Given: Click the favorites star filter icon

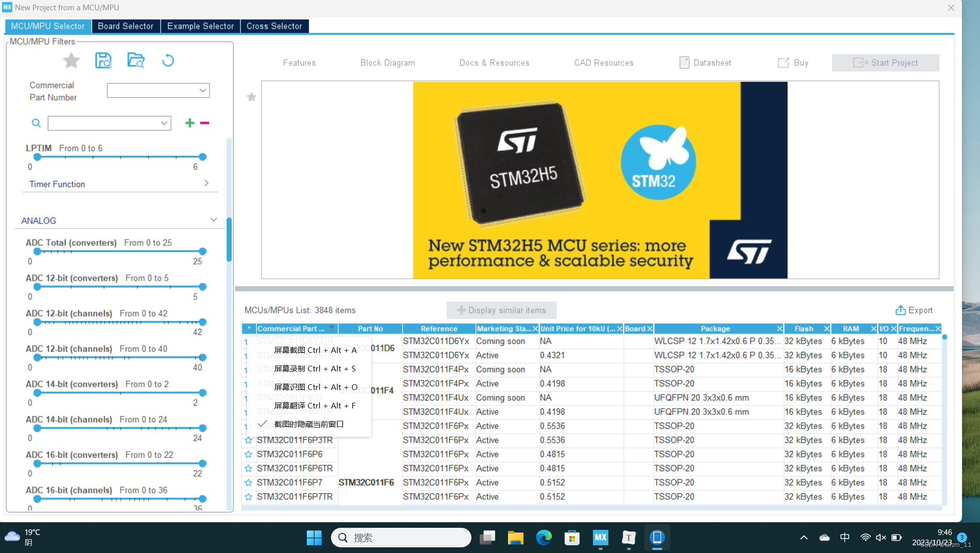Looking at the screenshot, I should 71,61.
